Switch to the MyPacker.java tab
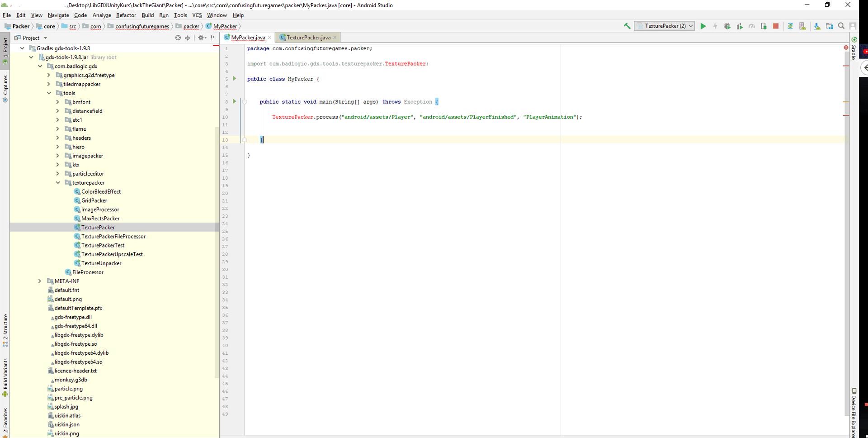The height and width of the screenshot is (438, 868). coord(248,38)
